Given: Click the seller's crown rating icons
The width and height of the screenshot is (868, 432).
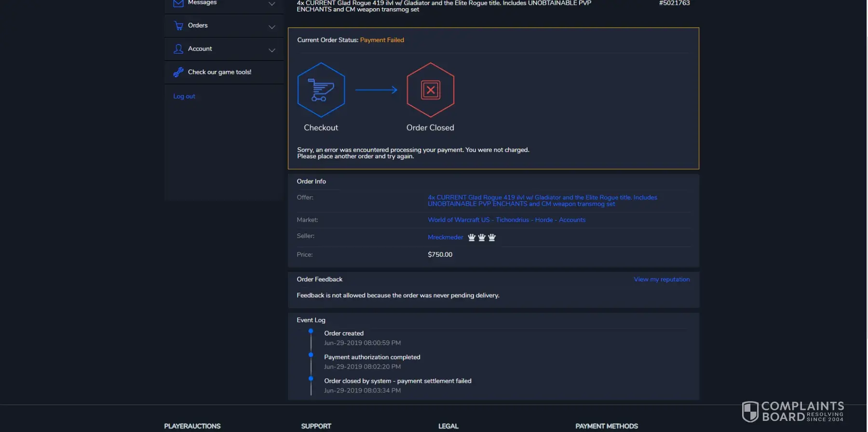Looking at the screenshot, I should [482, 237].
